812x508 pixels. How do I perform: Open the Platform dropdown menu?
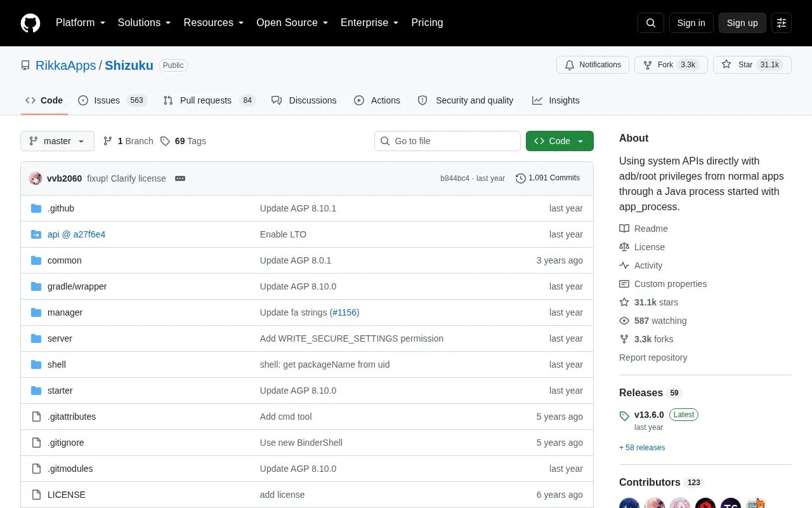tap(81, 23)
